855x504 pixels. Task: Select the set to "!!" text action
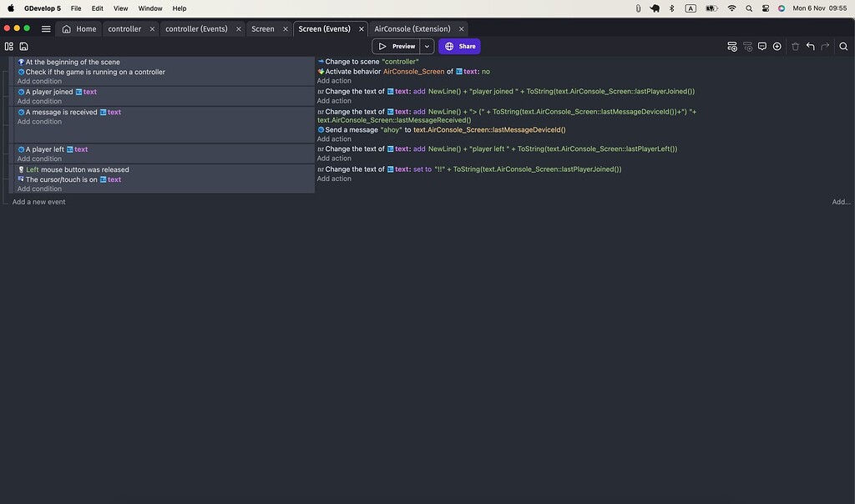point(469,169)
